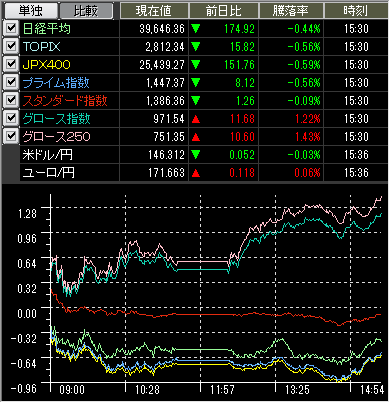The image size is (390, 403).
Task: Select the 日経平均 index name
Action: coord(46,29)
